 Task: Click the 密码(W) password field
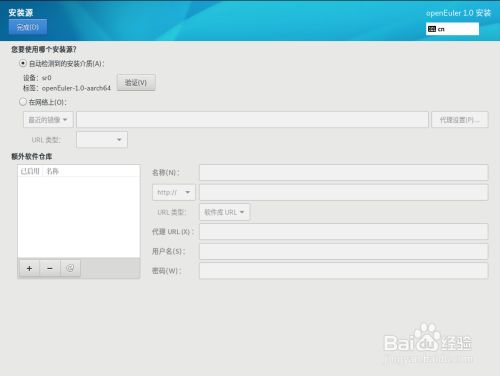point(344,271)
